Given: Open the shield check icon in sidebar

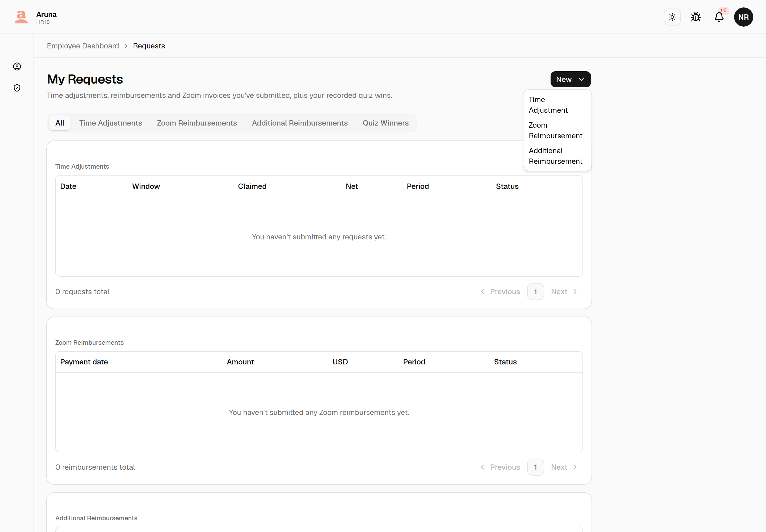Looking at the screenshot, I should coord(17,88).
